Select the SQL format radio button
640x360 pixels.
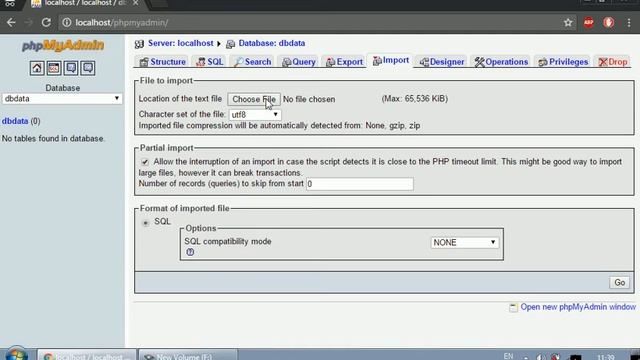(x=145, y=223)
